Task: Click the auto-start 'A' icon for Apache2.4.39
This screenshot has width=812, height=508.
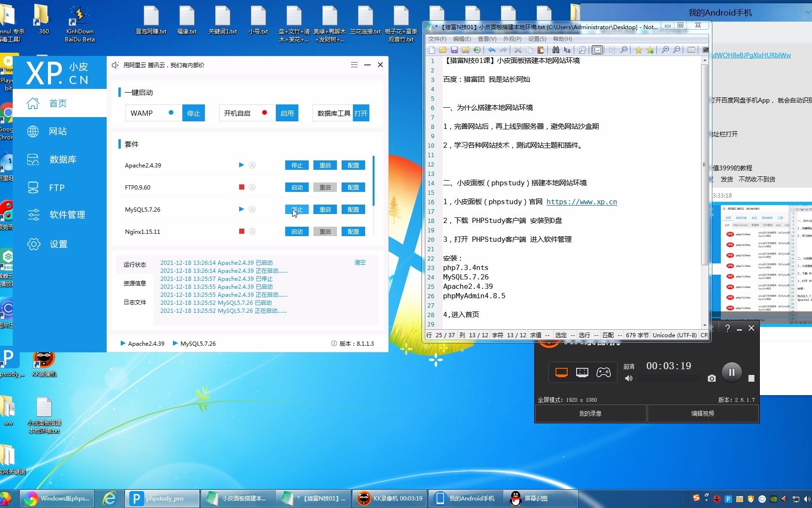Action: tap(252, 165)
